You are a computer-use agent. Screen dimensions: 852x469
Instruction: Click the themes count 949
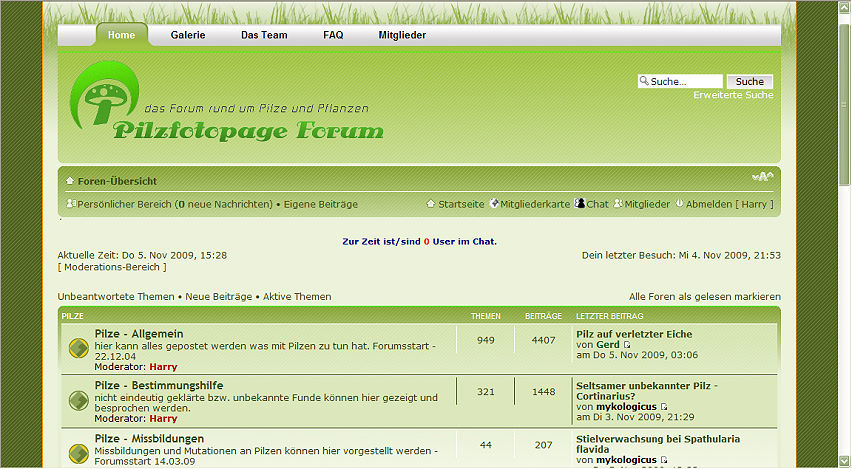coord(486,340)
